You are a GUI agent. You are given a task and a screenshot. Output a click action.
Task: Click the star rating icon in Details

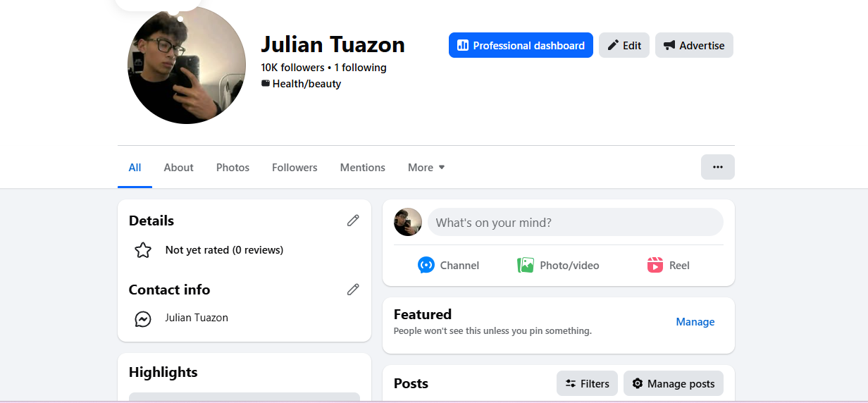[143, 250]
